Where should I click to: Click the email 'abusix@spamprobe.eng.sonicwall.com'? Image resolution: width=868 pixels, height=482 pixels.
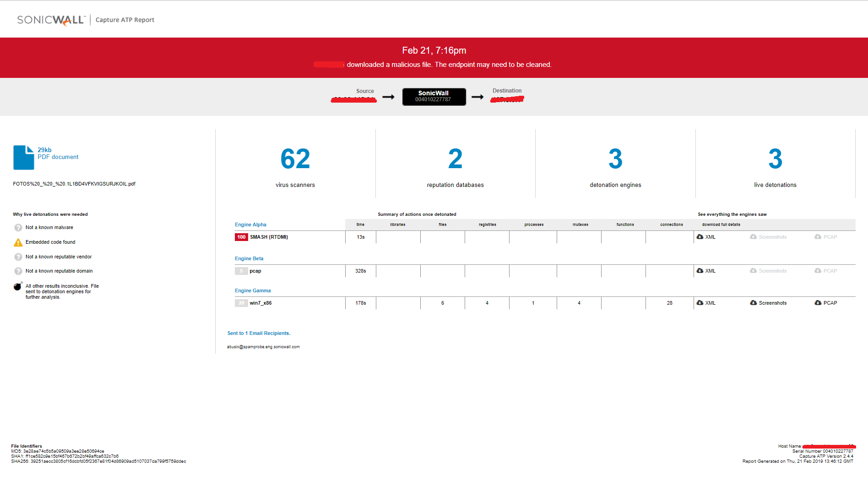point(263,347)
